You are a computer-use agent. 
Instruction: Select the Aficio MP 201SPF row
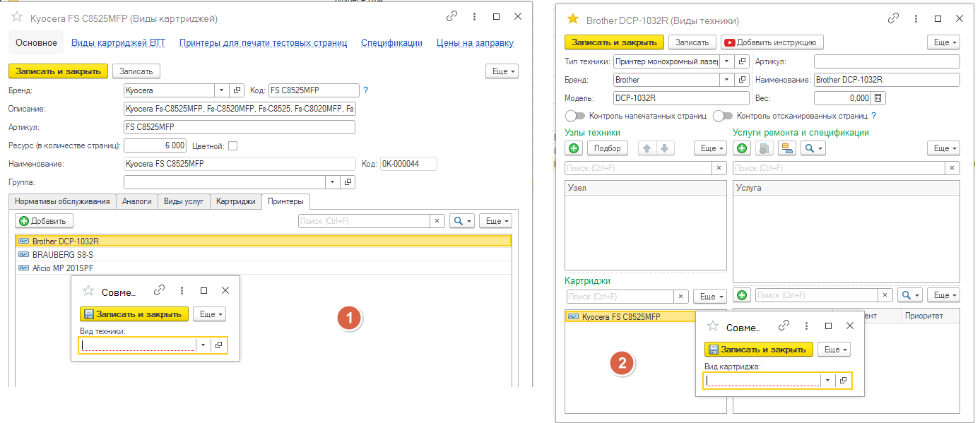click(263, 268)
